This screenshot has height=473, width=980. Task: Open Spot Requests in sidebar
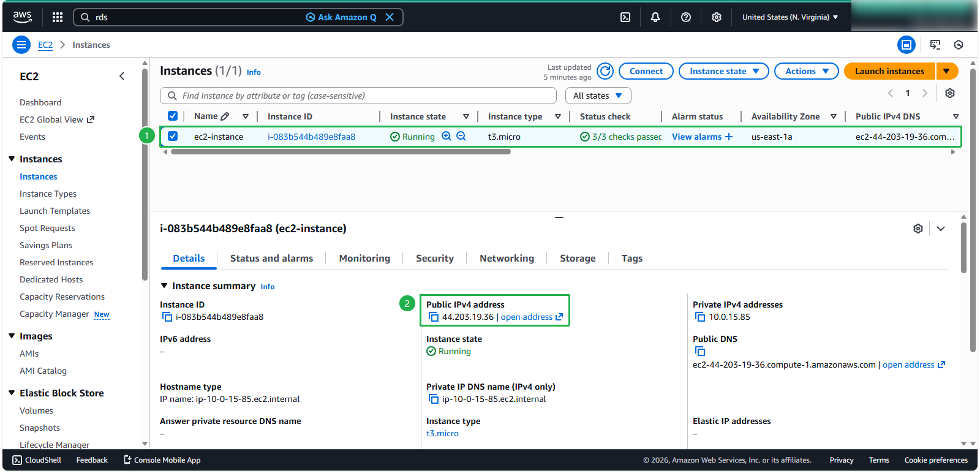tap(47, 228)
